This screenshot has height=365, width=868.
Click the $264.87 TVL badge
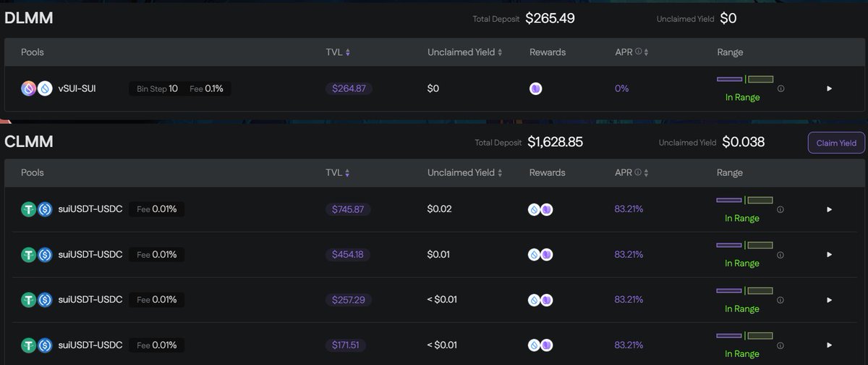tap(349, 88)
